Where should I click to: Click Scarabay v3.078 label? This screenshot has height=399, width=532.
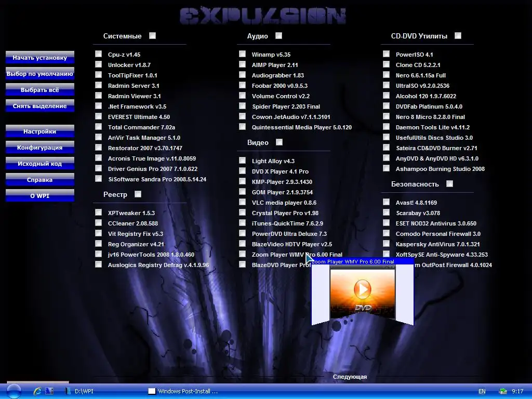pyautogui.click(x=418, y=213)
